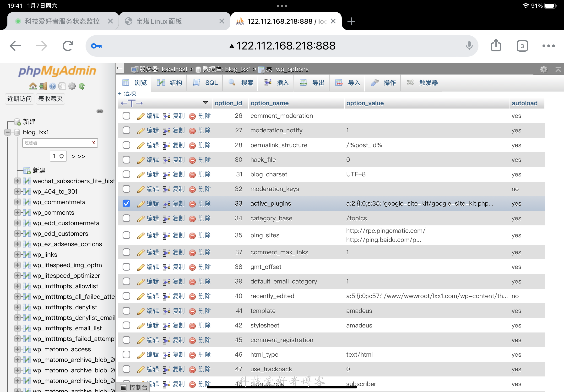Uncheck the active_plugins row checkbox
The width and height of the screenshot is (564, 392).
(126, 203)
